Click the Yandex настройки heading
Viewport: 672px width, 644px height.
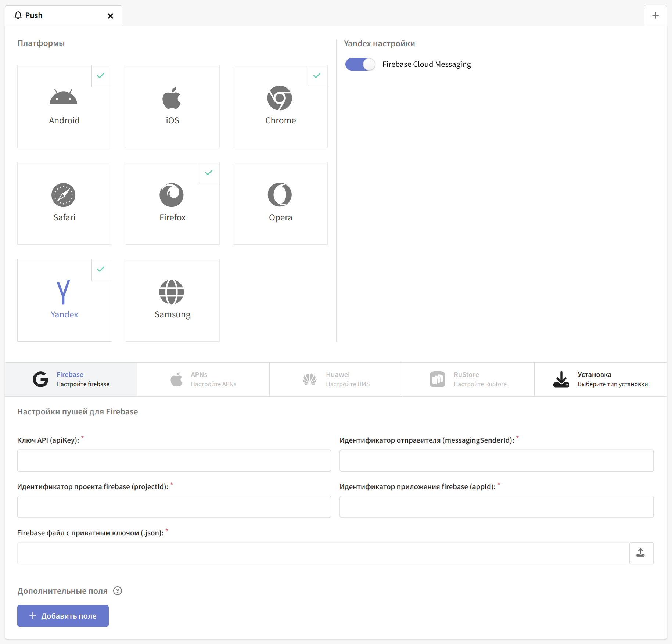coord(380,43)
